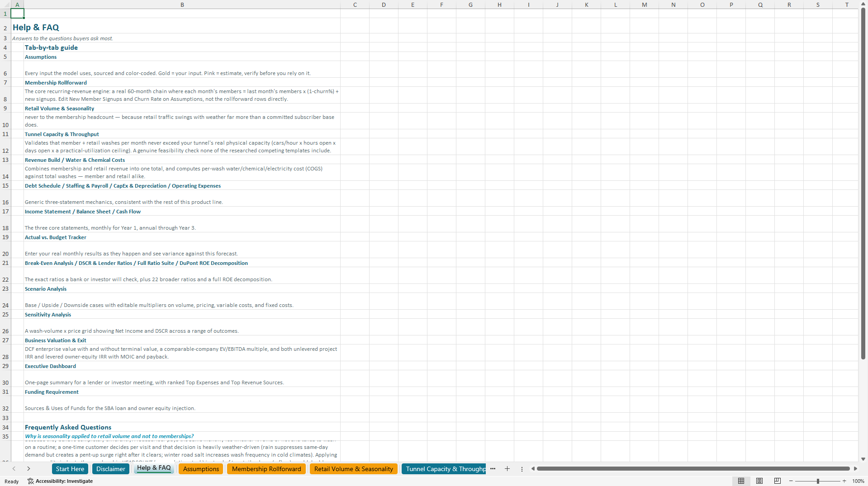Switch to the Disclaimer sheet tab
Screen dimensions: 868x486
(x=110, y=469)
